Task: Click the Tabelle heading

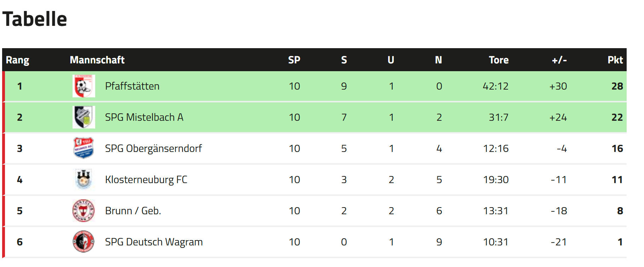Action: pyautogui.click(x=35, y=19)
